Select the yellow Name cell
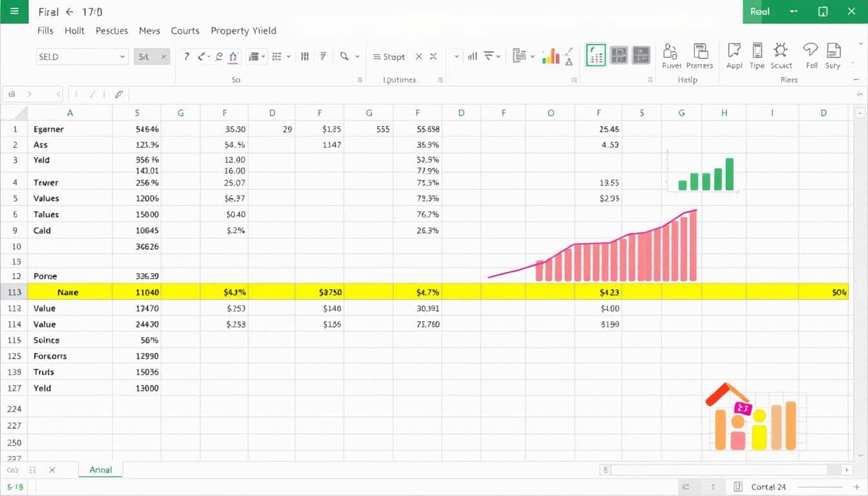The width and height of the screenshot is (868, 496). (x=70, y=292)
